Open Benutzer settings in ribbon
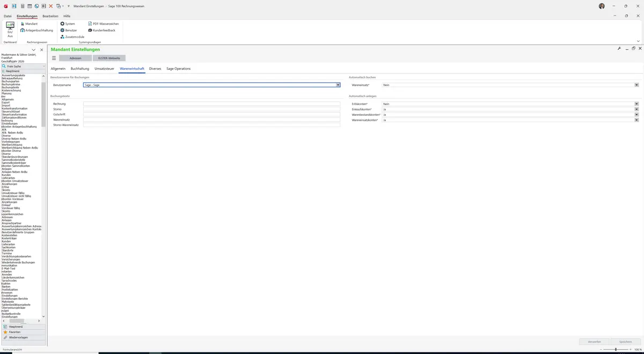The height and width of the screenshot is (354, 644). click(68, 30)
